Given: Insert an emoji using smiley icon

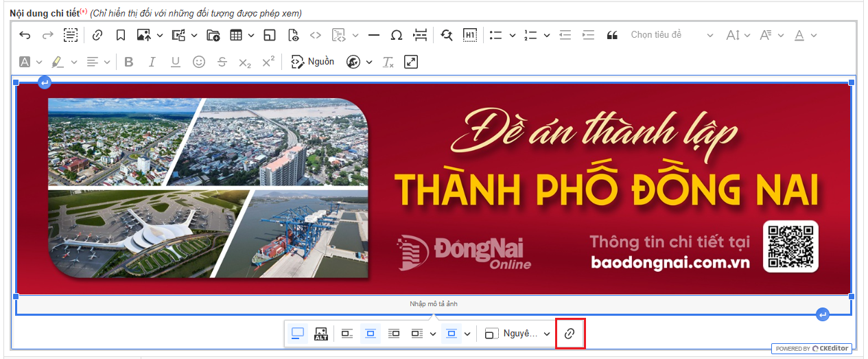Looking at the screenshot, I should click(x=199, y=62).
